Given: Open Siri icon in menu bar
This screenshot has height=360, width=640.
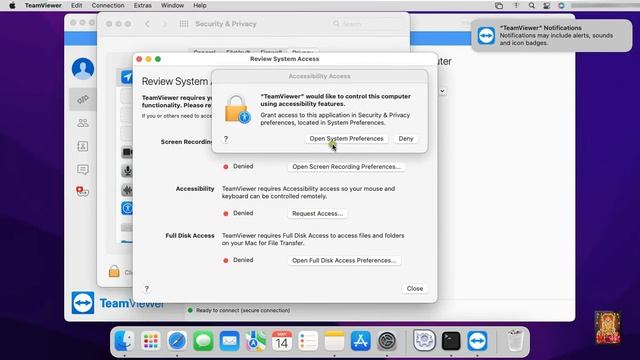Looking at the screenshot, I should [561, 5].
